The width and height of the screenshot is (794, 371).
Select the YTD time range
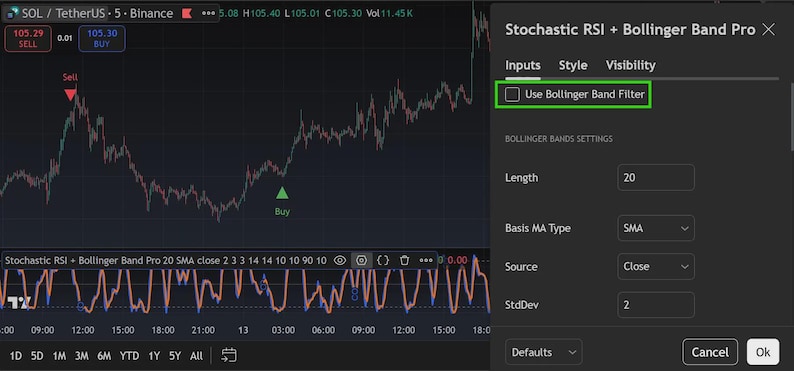click(x=130, y=356)
